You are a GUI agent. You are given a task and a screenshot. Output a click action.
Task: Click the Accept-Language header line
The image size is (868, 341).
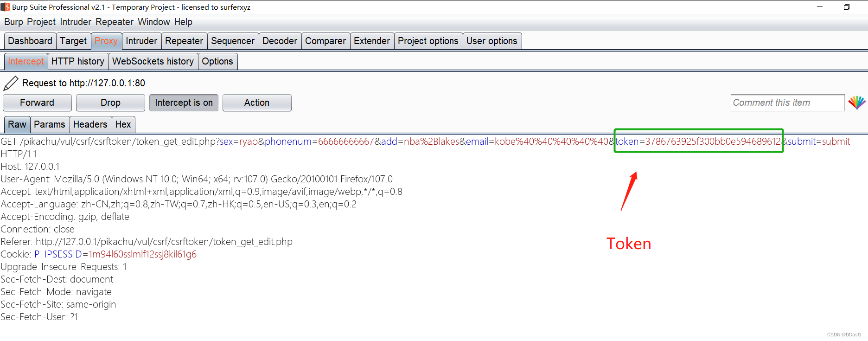point(179,204)
